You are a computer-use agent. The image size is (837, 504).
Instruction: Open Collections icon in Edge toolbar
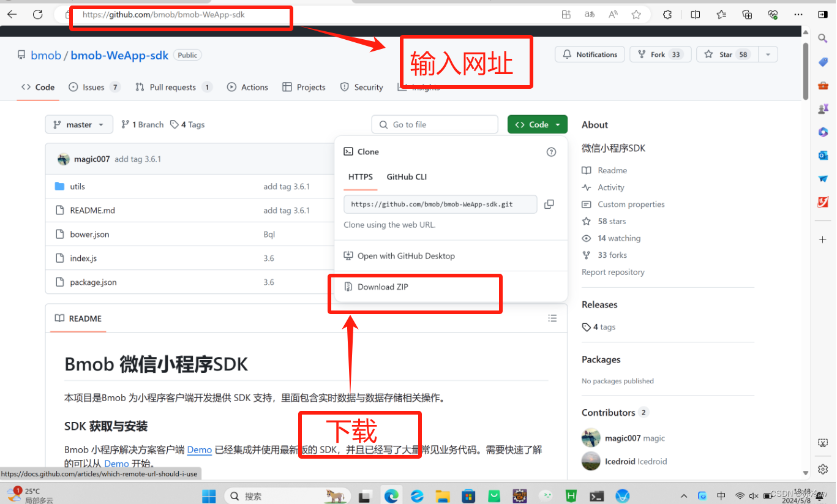[747, 14]
